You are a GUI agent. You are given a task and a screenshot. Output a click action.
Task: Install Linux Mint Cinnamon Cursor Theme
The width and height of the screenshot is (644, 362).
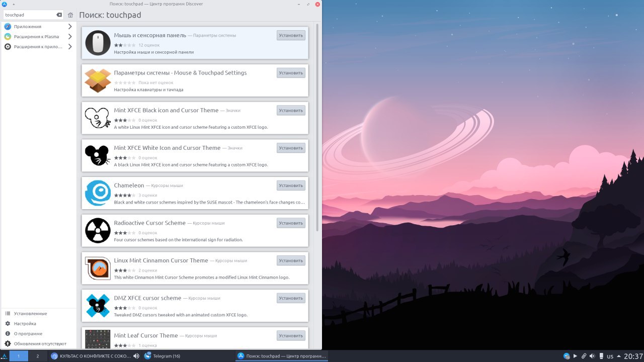291,260
